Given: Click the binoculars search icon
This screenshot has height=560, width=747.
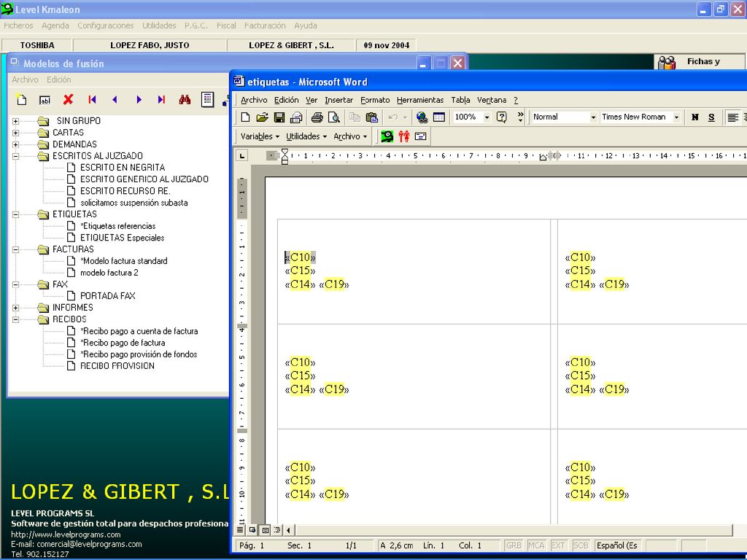Looking at the screenshot, I should click(185, 99).
